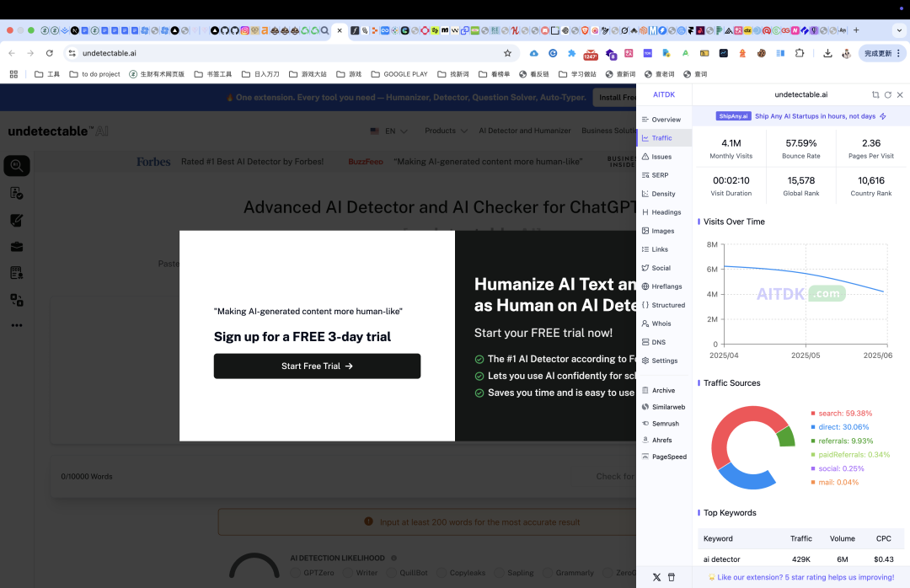Screen dimensions: 910x588
Task: Expand the Products dropdown menu
Action: point(446,131)
